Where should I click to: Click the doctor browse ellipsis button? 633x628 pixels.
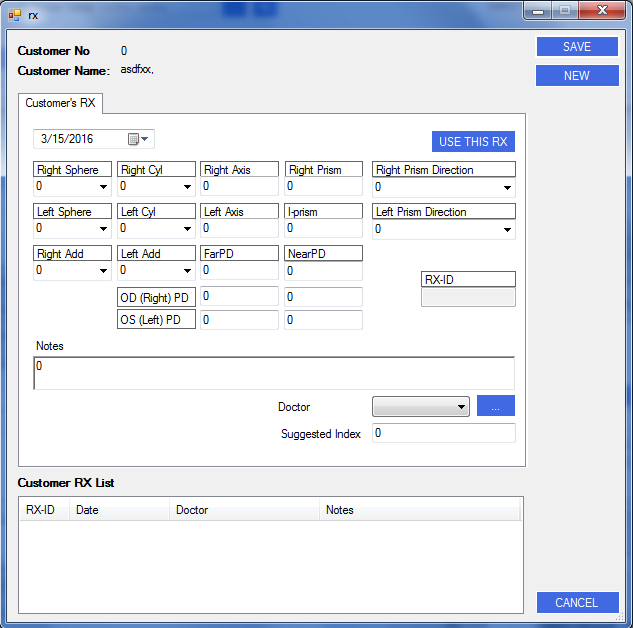pyautogui.click(x=495, y=406)
